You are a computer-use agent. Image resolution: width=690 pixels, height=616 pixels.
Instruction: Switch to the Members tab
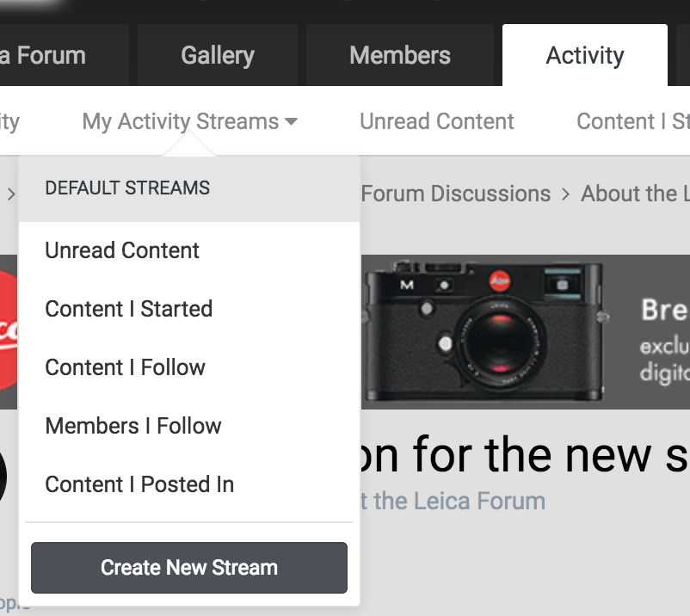[x=400, y=56]
